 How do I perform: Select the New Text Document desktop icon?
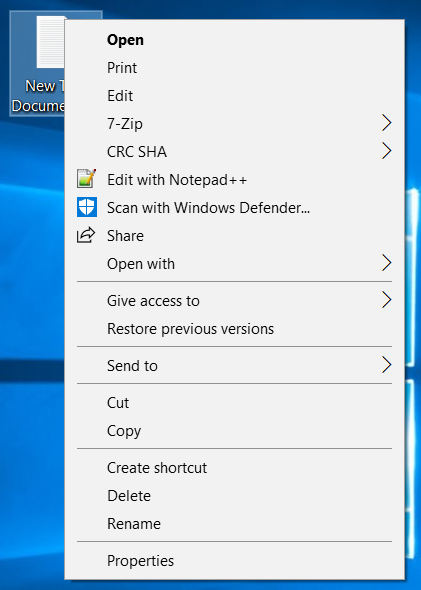tap(38, 63)
